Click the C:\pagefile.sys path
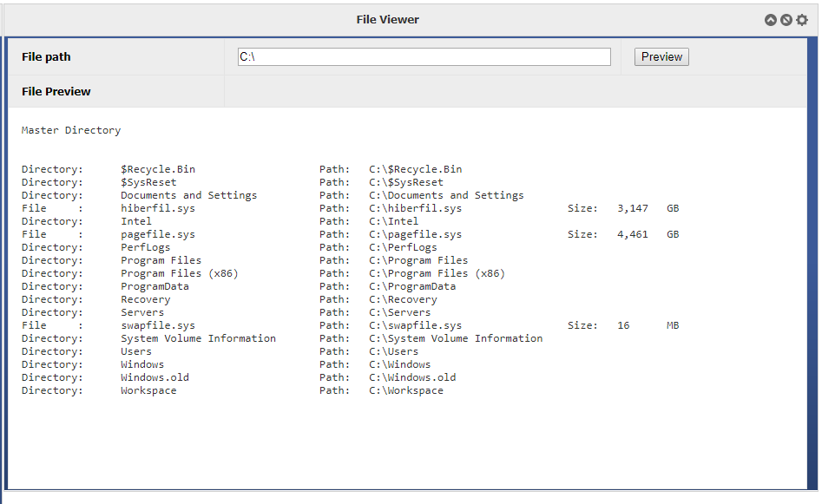This screenshot has width=835, height=504. 416,234
